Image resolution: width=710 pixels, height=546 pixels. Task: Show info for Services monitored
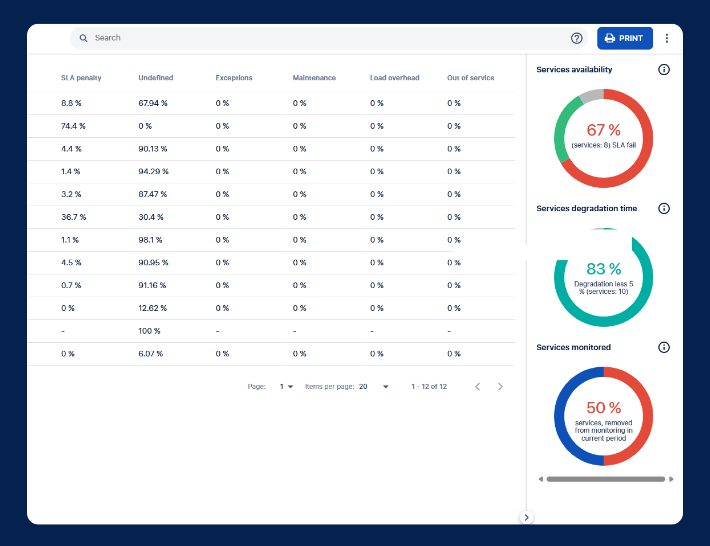[664, 347]
